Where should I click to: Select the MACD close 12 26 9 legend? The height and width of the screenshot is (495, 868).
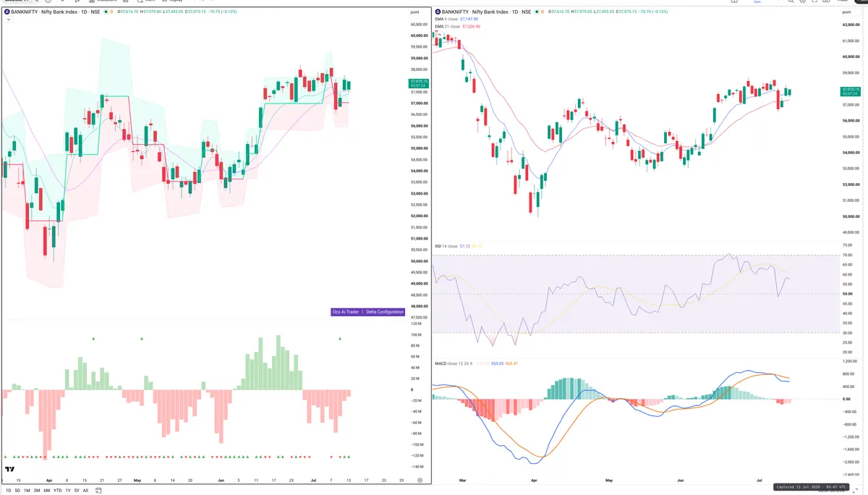pos(452,363)
